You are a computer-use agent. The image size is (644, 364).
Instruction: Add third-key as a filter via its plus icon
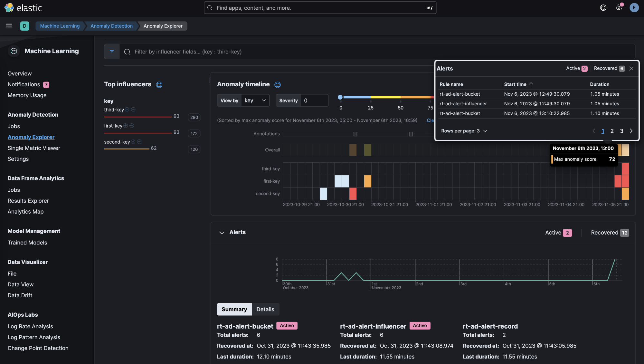pyautogui.click(x=128, y=110)
